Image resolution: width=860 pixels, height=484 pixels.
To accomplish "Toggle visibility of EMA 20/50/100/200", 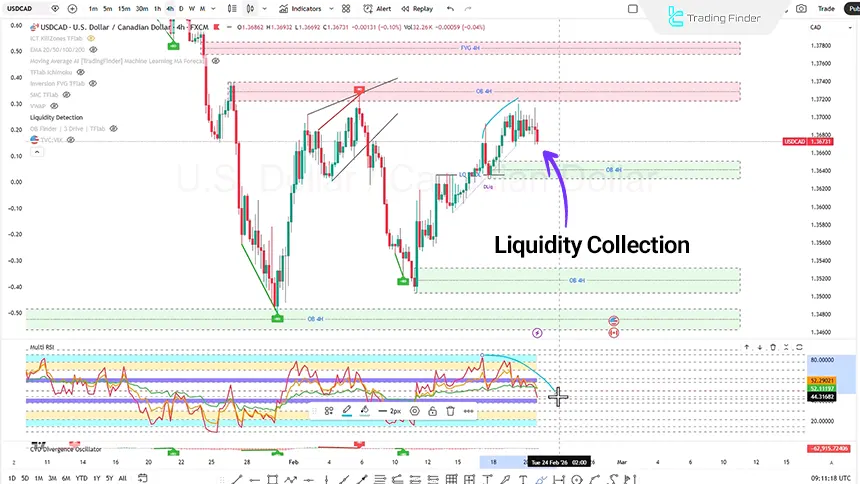I will (93, 49).
